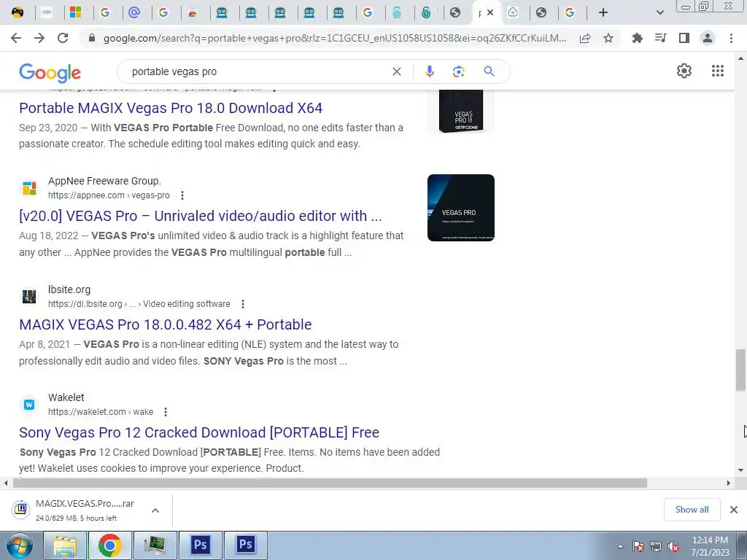The width and height of the screenshot is (747, 560).
Task: Click the vertical scrollbar thumb
Action: tap(740, 370)
